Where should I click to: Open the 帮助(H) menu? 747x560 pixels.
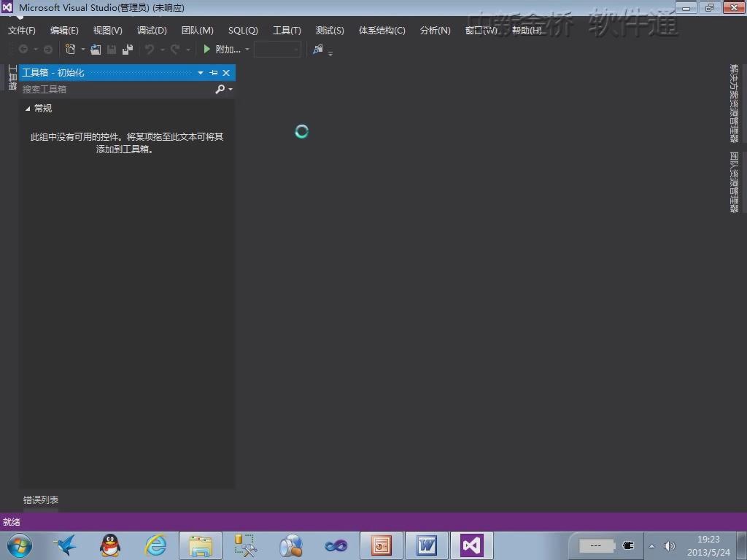click(527, 31)
